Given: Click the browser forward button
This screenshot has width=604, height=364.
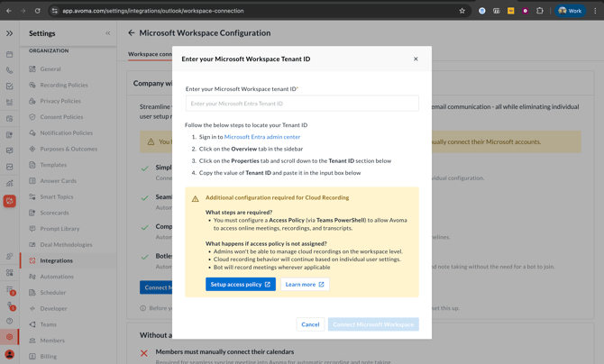Looking at the screenshot, I should (23, 11).
